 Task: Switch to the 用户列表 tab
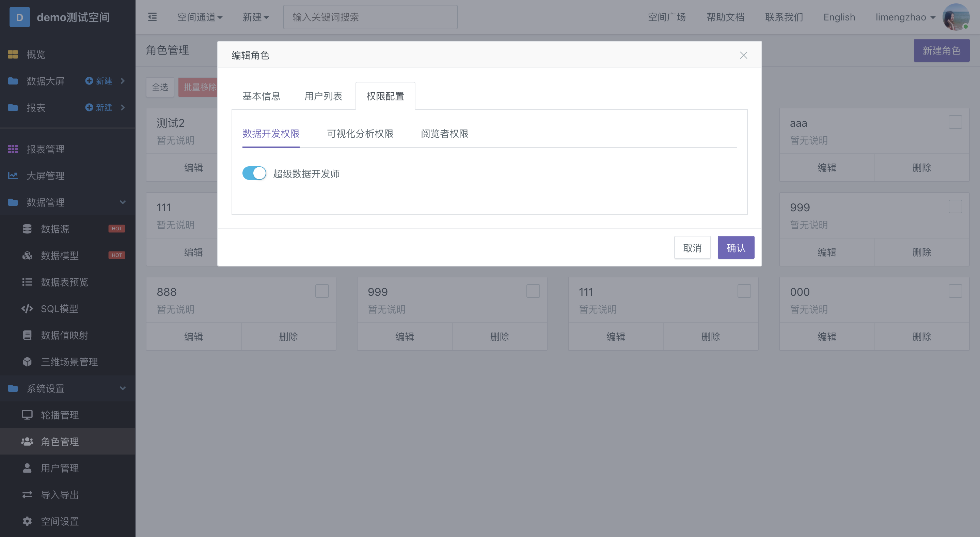[x=323, y=96]
